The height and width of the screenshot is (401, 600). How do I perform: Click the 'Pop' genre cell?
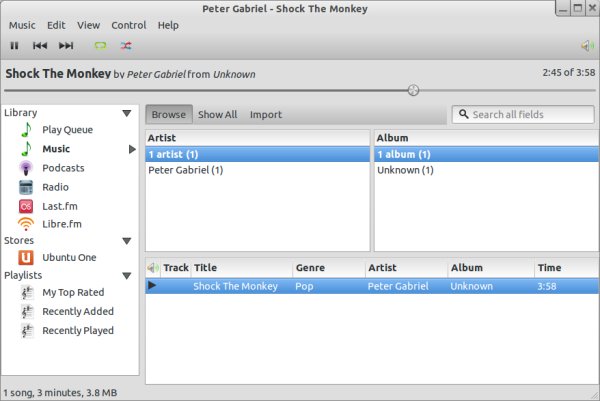click(x=304, y=286)
